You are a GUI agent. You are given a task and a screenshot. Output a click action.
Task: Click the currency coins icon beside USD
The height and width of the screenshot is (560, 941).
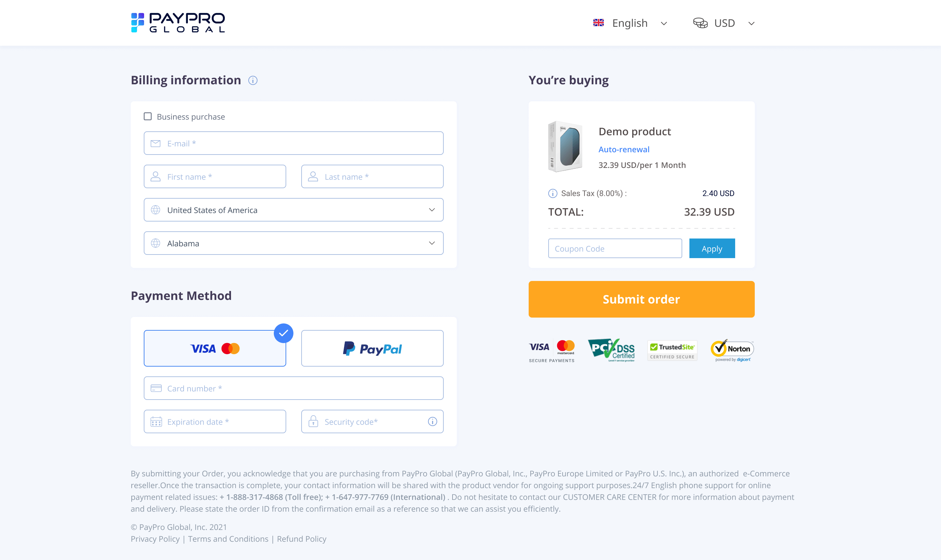point(701,23)
